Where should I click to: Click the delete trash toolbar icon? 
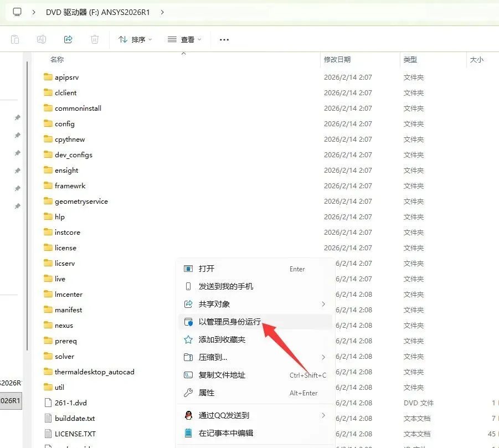tap(95, 39)
